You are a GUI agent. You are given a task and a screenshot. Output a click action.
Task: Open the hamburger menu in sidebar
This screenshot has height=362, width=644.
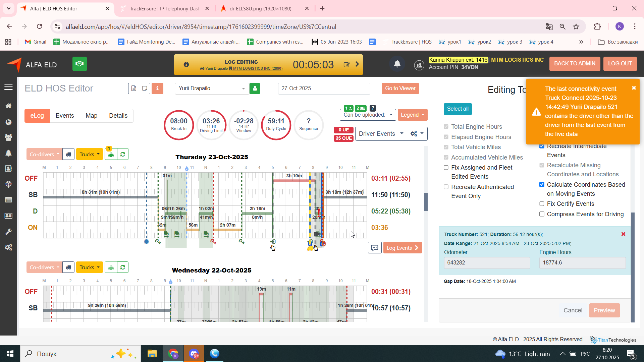[x=8, y=87]
